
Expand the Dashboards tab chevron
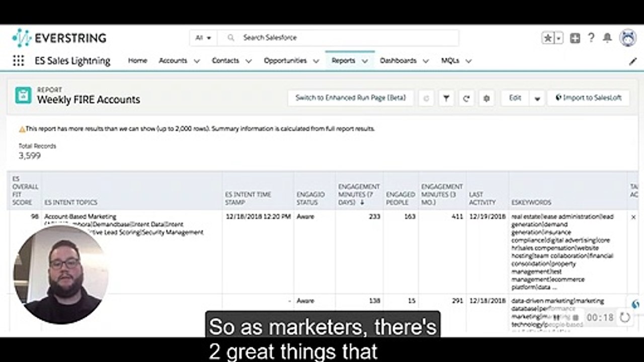coord(426,61)
